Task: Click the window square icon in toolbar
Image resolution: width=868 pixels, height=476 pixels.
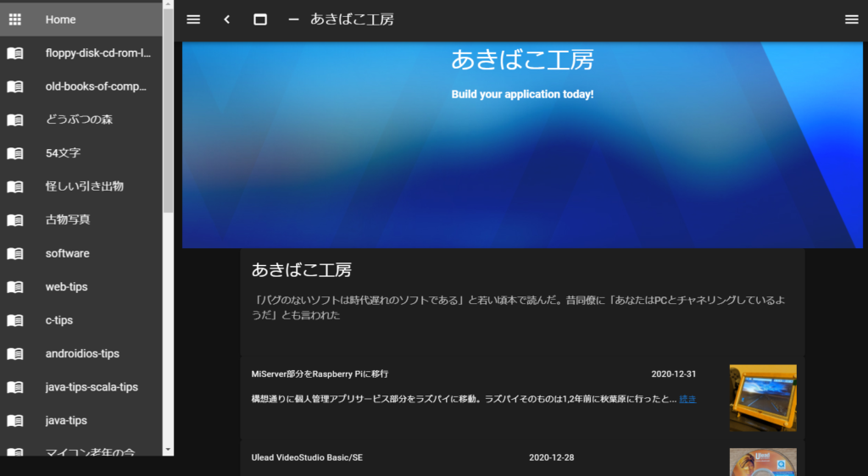Action: pos(260,19)
